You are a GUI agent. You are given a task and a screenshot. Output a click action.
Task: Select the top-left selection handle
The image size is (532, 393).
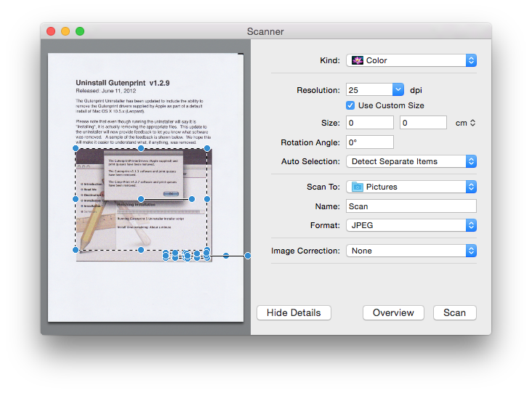pos(76,148)
